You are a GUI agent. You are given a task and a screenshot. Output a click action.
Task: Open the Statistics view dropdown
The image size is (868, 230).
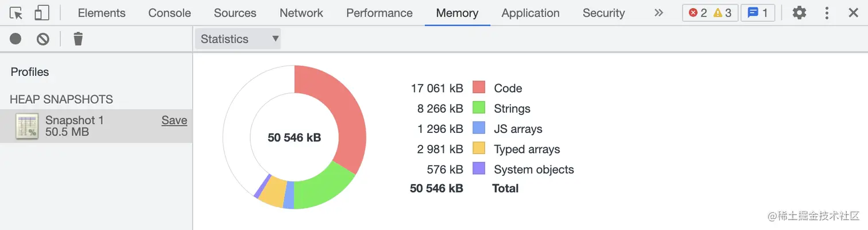click(238, 39)
